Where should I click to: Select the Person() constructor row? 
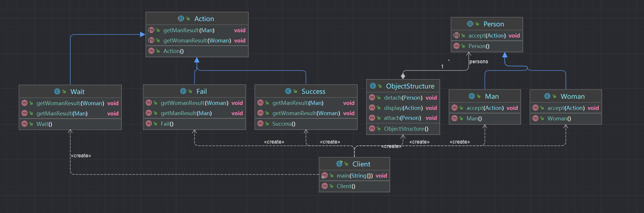(479, 46)
